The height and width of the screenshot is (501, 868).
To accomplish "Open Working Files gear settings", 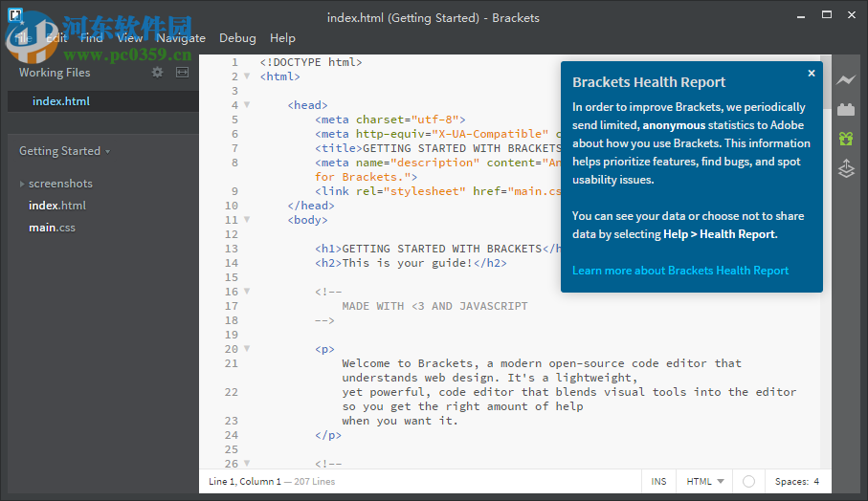I will [158, 72].
